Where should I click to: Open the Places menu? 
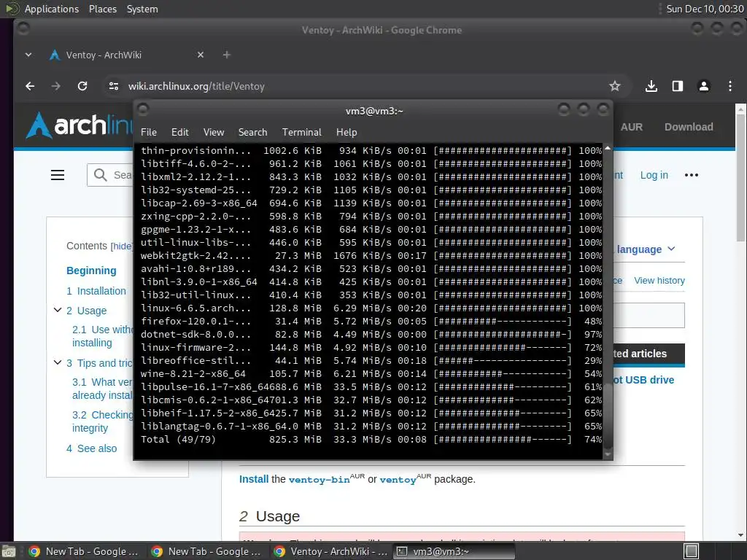[x=102, y=9]
